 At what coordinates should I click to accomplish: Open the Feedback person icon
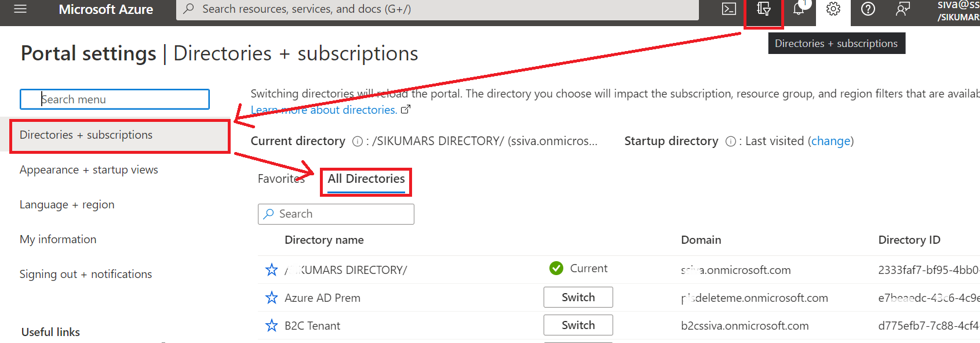pyautogui.click(x=902, y=9)
